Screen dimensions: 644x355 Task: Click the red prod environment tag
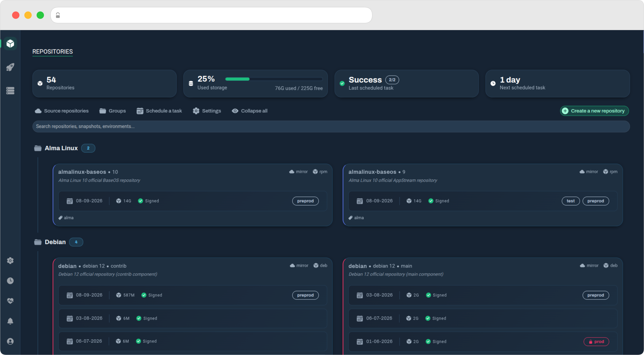click(x=596, y=342)
